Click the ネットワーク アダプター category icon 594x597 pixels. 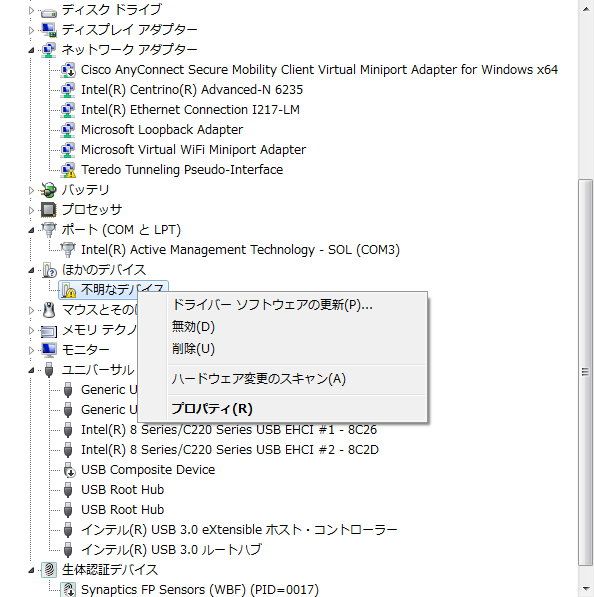click(x=49, y=50)
